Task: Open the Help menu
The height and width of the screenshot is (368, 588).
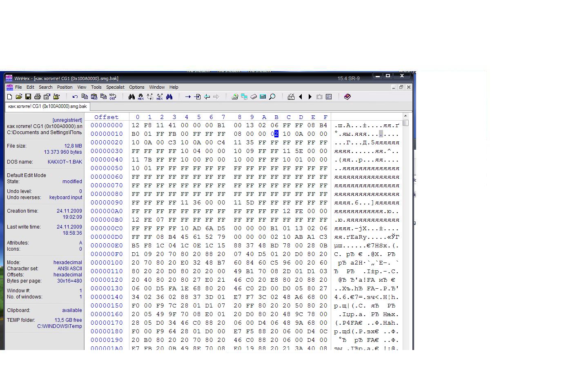Action: (174, 87)
